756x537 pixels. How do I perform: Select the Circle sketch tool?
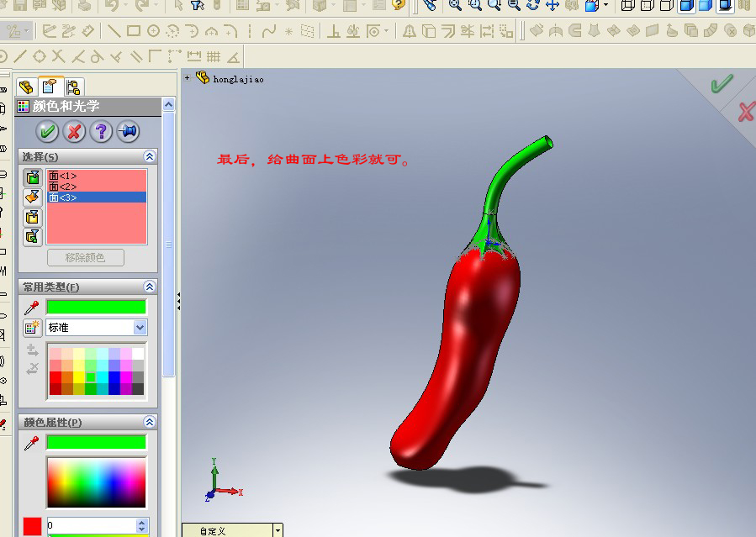153,31
